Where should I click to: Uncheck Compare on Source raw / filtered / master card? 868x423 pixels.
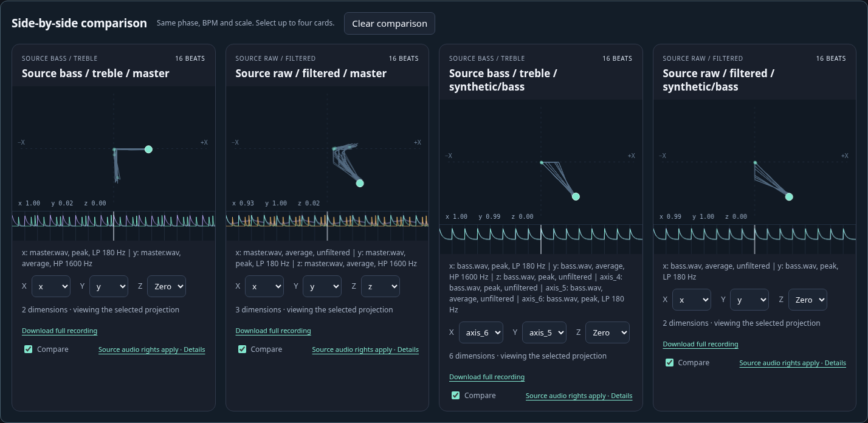242,349
